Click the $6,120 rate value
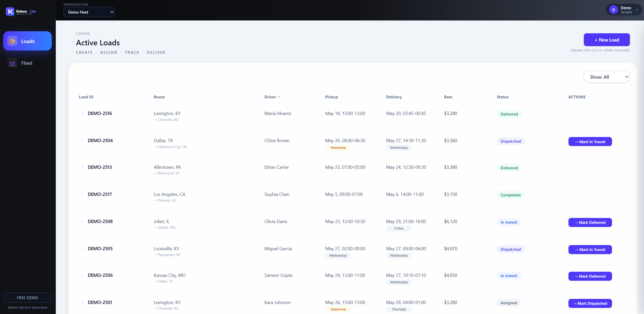 pyautogui.click(x=450, y=222)
